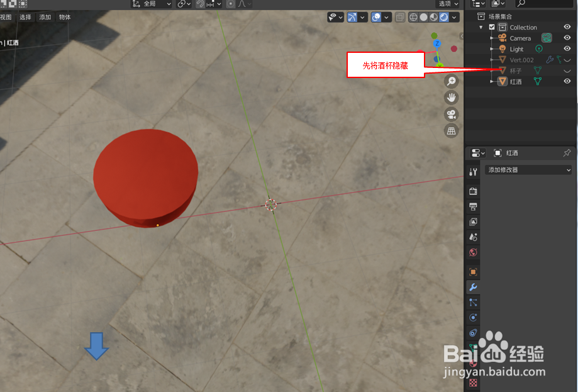Click the Collection box icon
The image size is (578, 392).
pos(503,27)
